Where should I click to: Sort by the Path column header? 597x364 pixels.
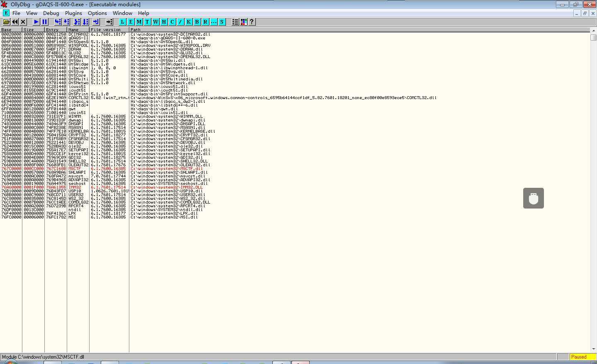coord(359,29)
